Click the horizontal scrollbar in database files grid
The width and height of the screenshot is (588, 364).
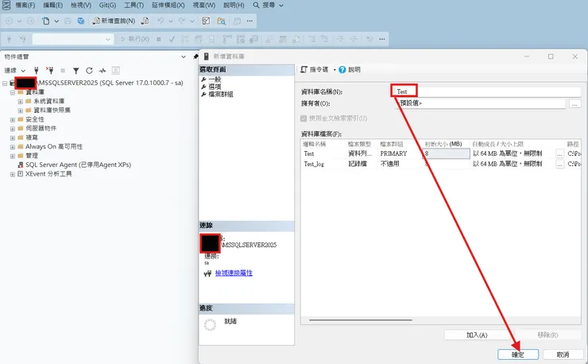(361, 320)
